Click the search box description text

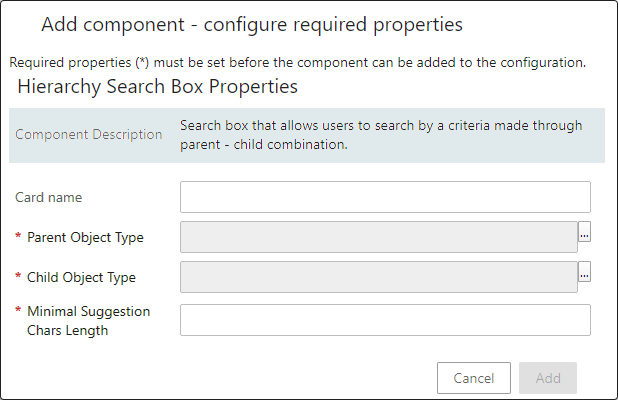381,135
